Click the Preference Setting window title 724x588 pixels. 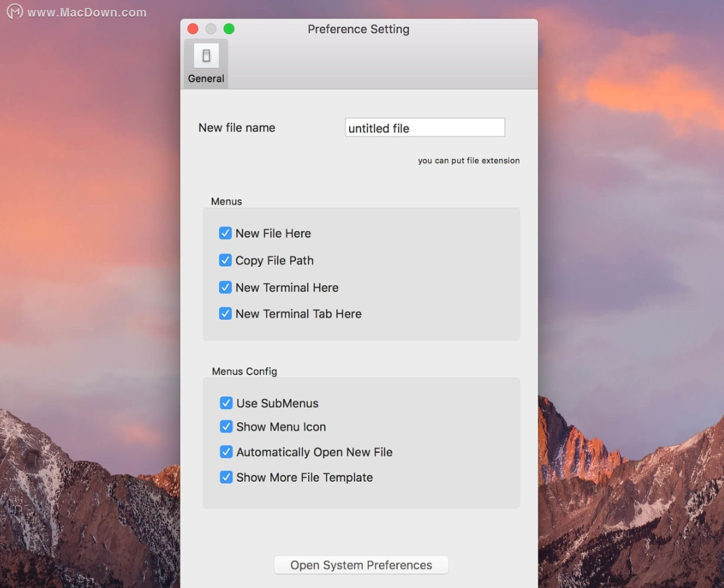(x=358, y=29)
